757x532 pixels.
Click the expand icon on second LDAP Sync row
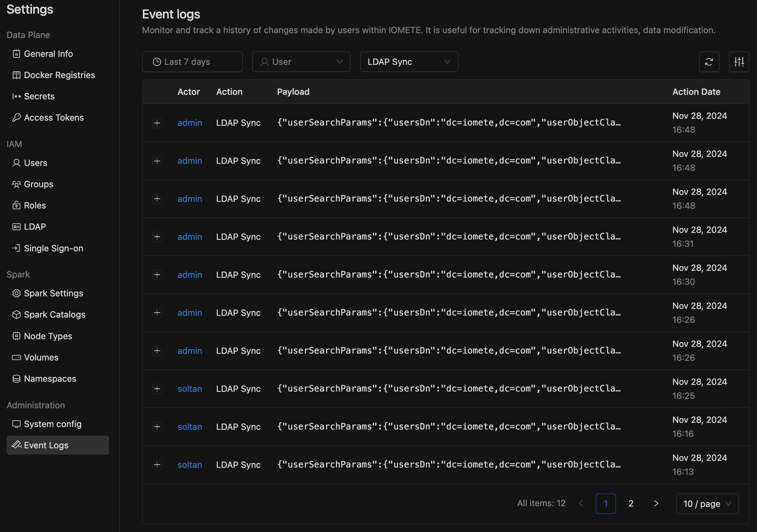point(157,159)
